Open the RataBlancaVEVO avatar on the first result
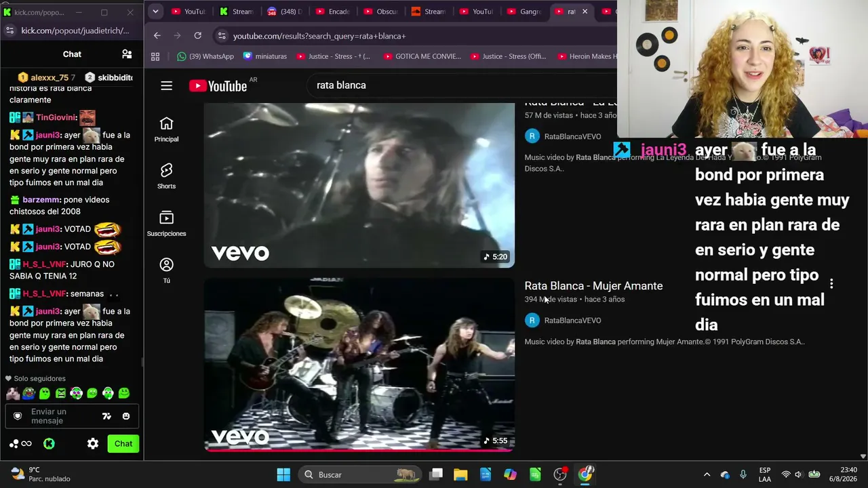The height and width of the screenshot is (488, 868). [x=532, y=136]
